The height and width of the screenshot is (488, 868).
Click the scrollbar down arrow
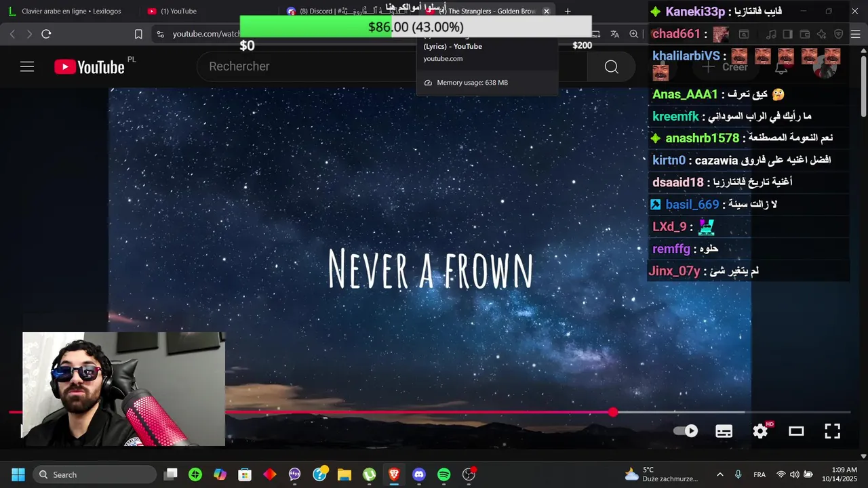pos(863,457)
